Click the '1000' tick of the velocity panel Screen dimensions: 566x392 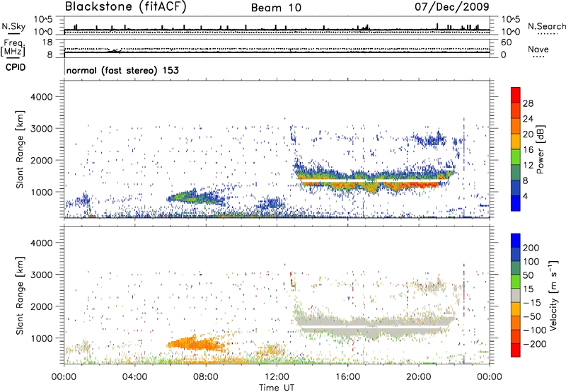pyautogui.click(x=41, y=338)
